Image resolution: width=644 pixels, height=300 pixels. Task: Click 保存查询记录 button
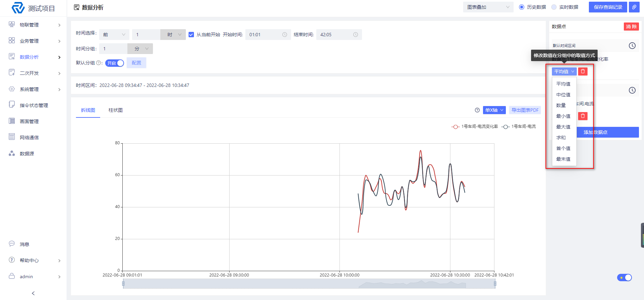point(608,7)
